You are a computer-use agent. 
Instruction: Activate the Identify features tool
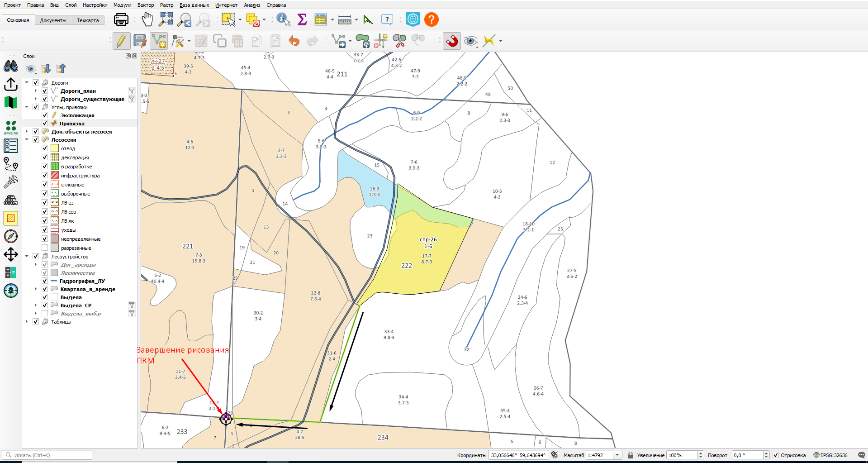pos(283,19)
